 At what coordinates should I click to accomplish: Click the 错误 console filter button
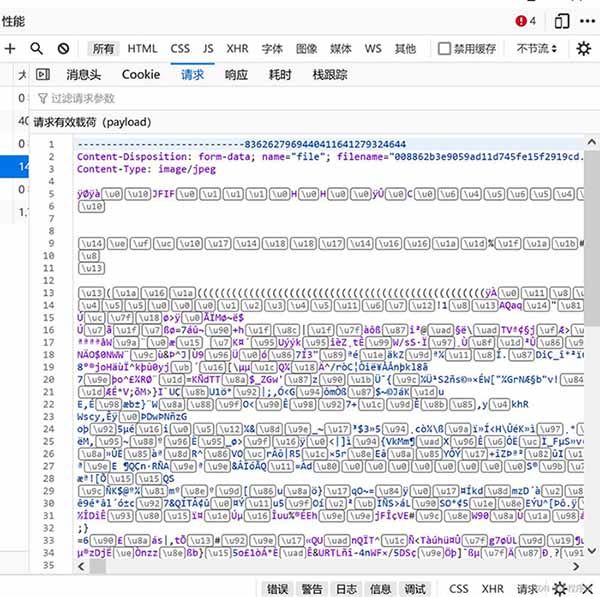[277, 589]
